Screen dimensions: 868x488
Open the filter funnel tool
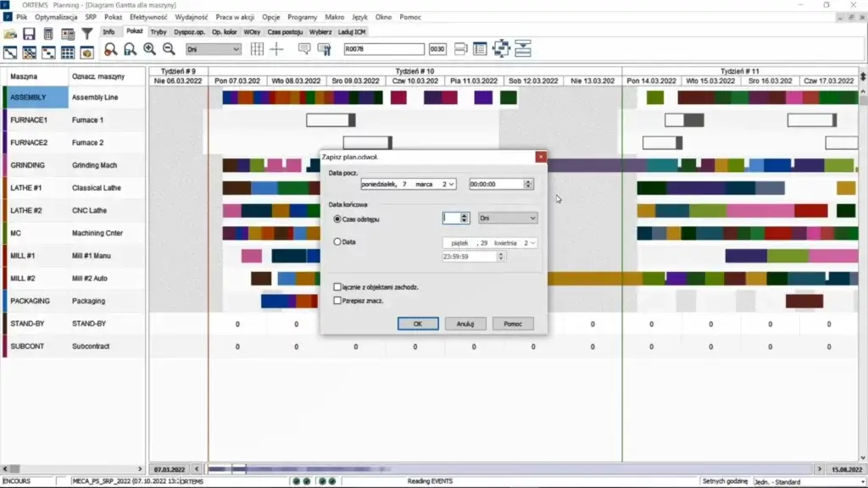(86, 32)
